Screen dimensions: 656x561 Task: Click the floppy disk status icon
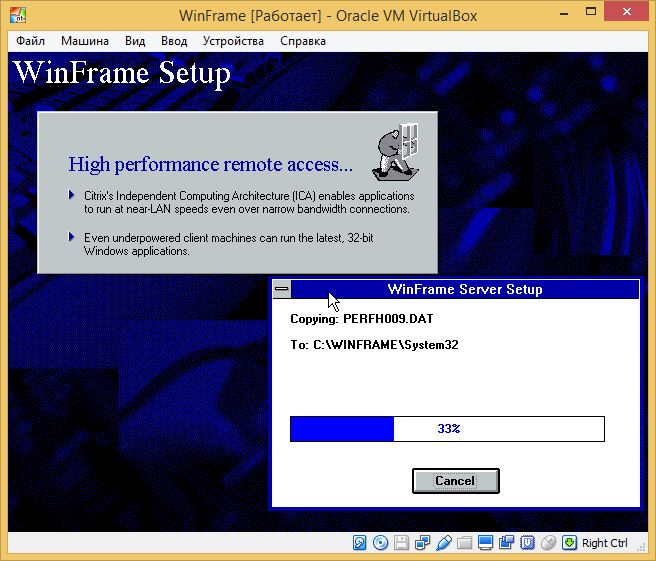click(x=401, y=543)
